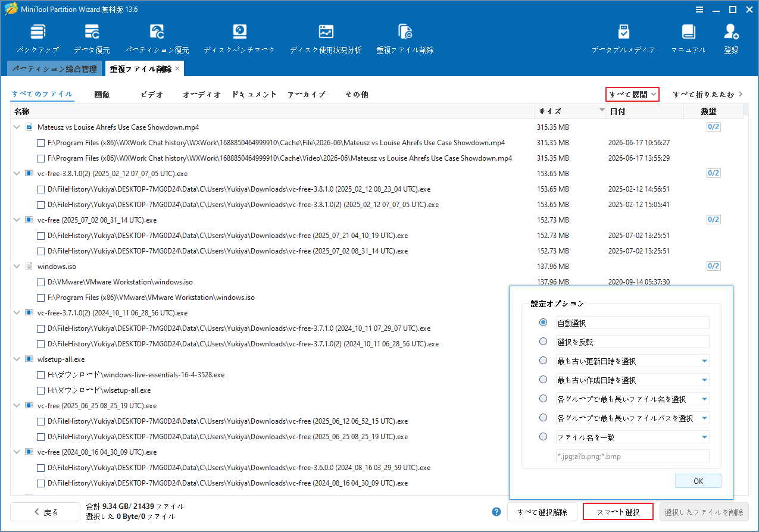Open the hamburger menu in title bar

[700, 9]
